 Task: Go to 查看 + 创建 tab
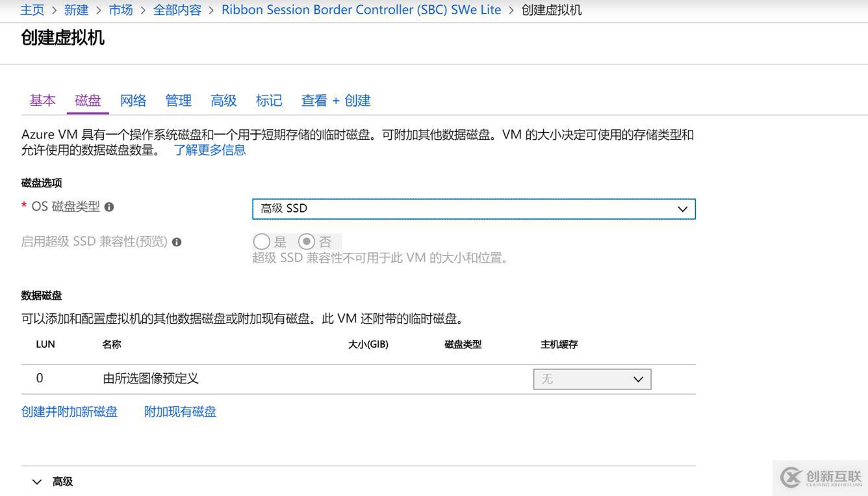click(335, 100)
